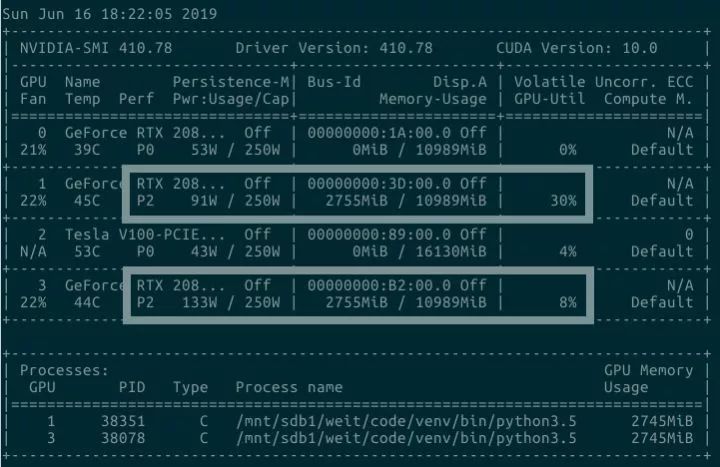Viewport: 720px width, 467px height.
Task: Click the Driver Version 410.78 text
Action: [333, 48]
